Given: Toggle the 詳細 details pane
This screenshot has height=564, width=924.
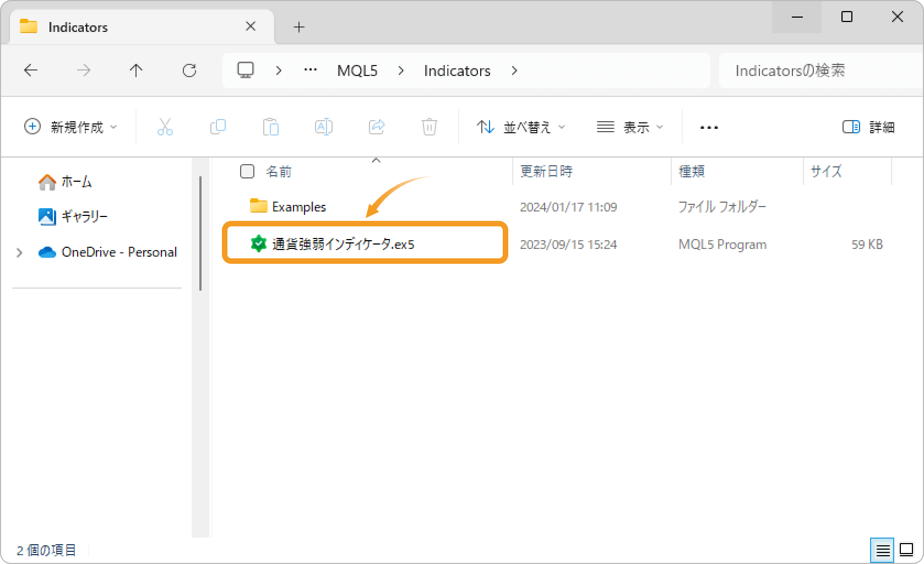Looking at the screenshot, I should click(x=868, y=127).
